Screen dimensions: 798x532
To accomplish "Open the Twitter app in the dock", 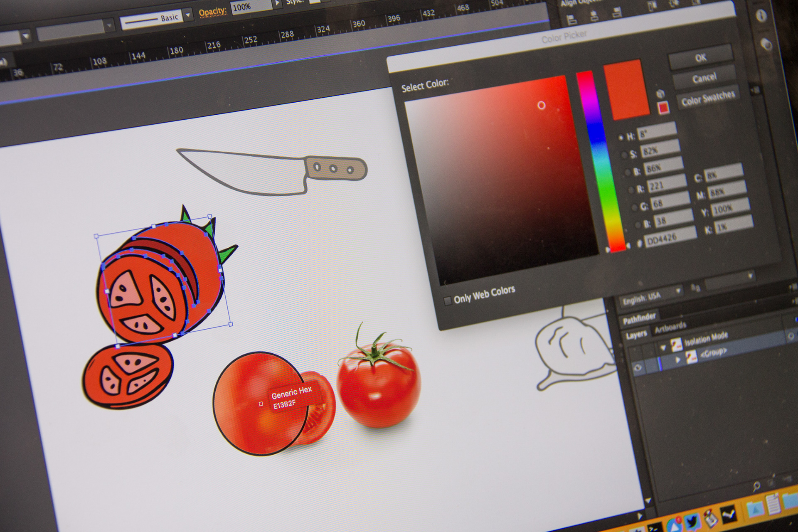I will 692,522.
